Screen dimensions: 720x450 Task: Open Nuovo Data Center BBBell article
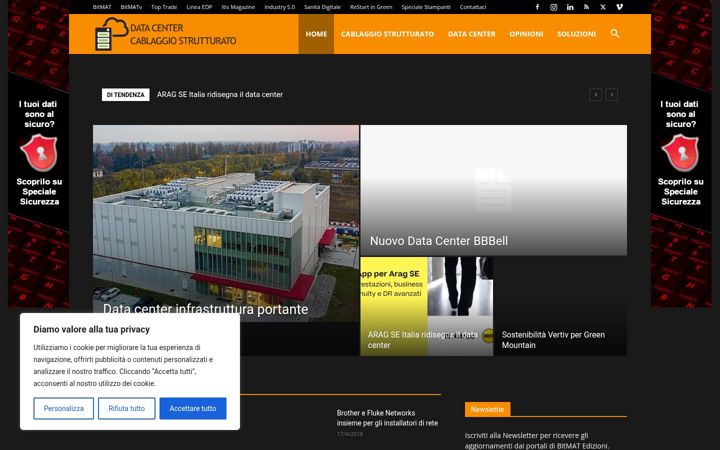click(439, 241)
